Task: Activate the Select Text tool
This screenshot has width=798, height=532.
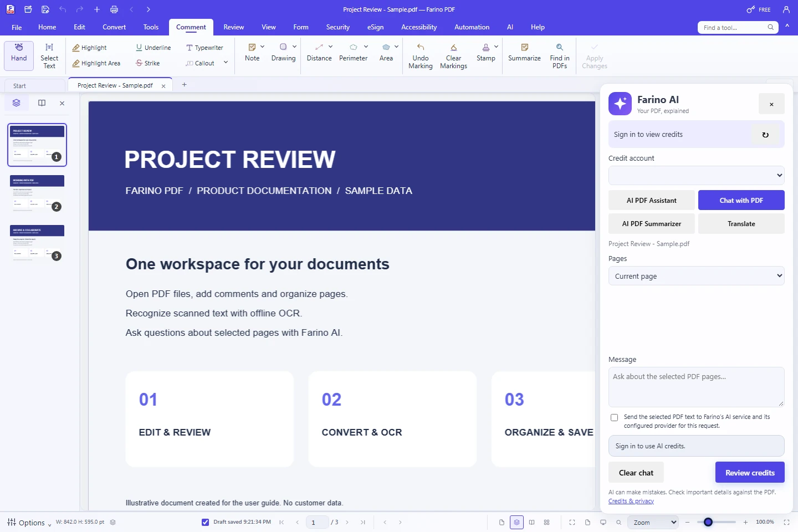Action: pyautogui.click(x=49, y=55)
